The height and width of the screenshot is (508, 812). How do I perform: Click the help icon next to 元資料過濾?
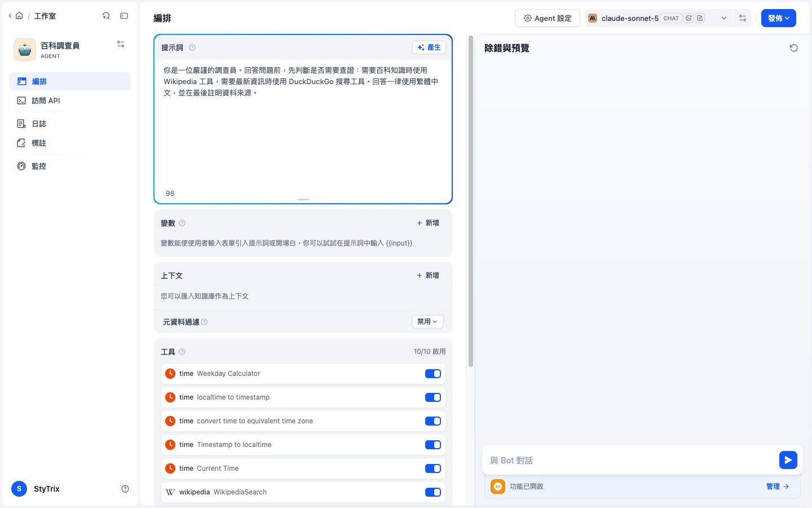[204, 322]
